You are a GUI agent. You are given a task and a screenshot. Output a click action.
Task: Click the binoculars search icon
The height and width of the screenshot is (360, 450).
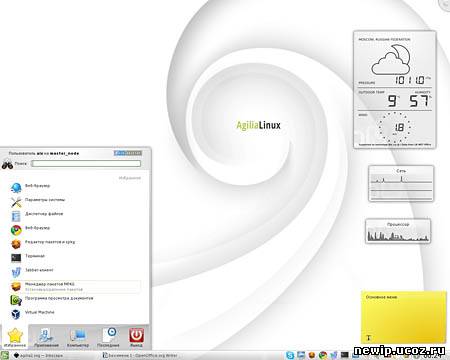click(7, 164)
